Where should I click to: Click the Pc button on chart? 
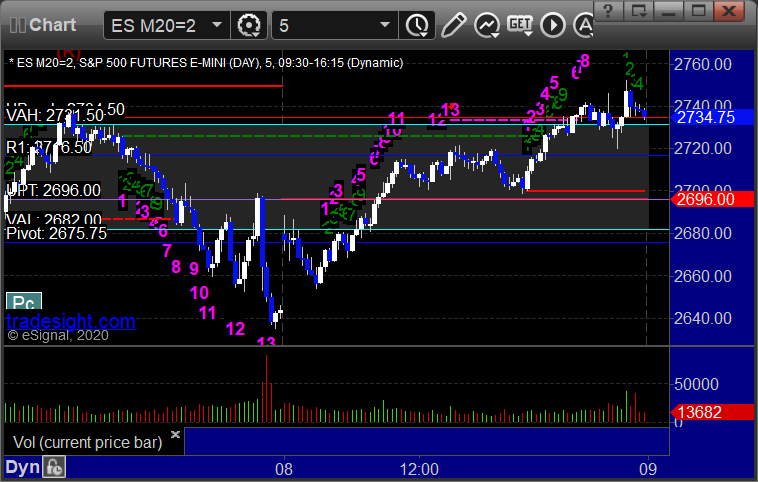[24, 301]
